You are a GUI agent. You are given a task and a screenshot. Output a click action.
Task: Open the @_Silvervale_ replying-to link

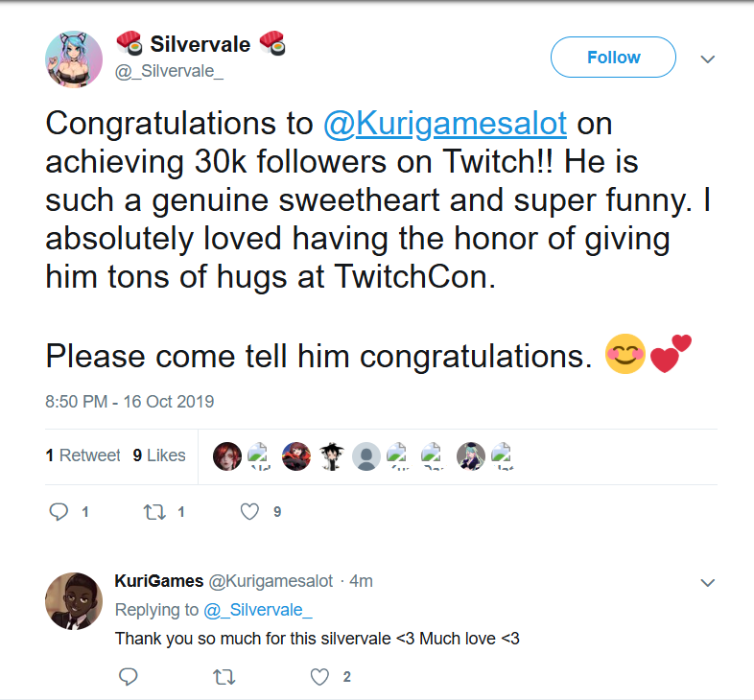pos(258,610)
